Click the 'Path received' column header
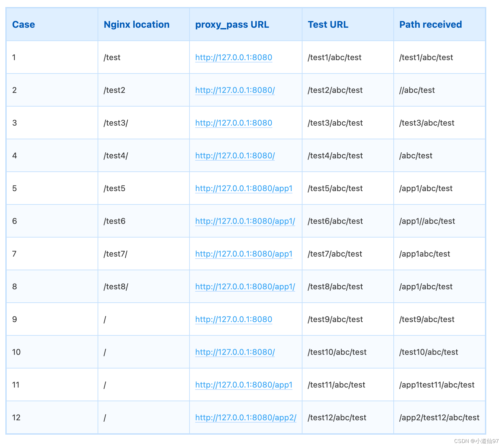Viewport: 504px width, 447px height. [x=439, y=24]
